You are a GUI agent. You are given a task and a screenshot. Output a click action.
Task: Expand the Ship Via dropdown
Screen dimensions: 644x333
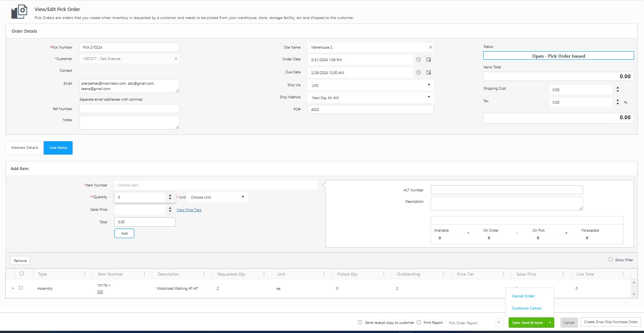coord(429,85)
